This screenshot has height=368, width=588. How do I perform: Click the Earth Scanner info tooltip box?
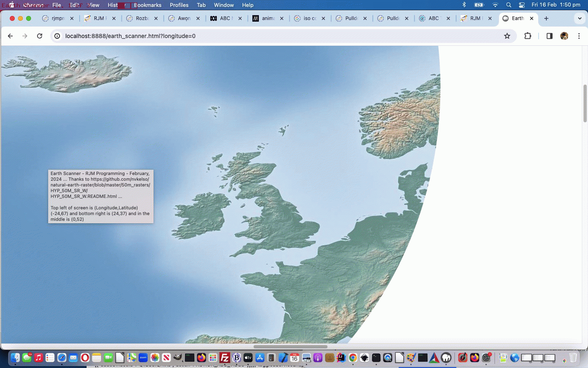[100, 196]
